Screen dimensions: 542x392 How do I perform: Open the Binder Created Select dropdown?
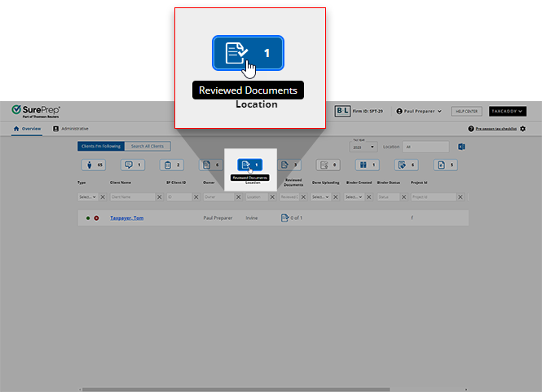(x=354, y=197)
